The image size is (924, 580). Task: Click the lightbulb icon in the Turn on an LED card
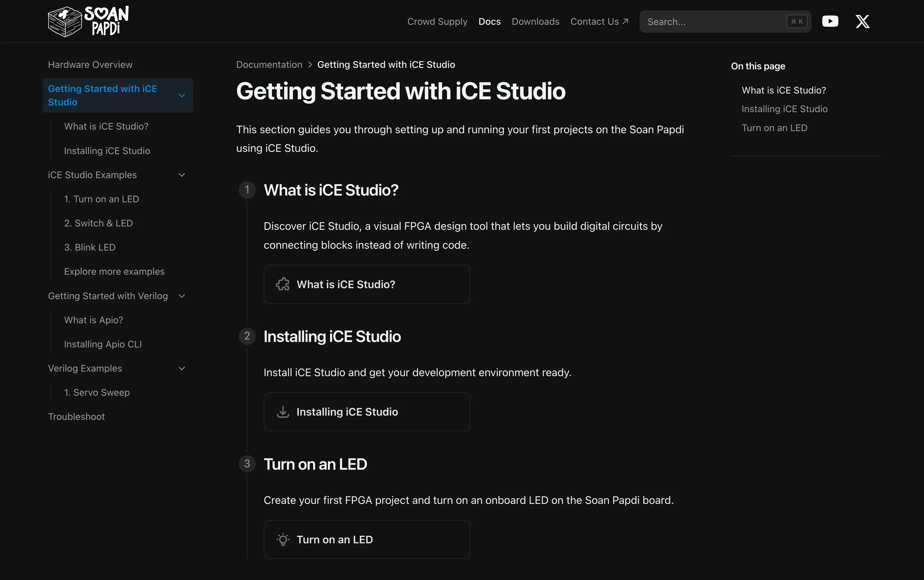click(x=283, y=539)
